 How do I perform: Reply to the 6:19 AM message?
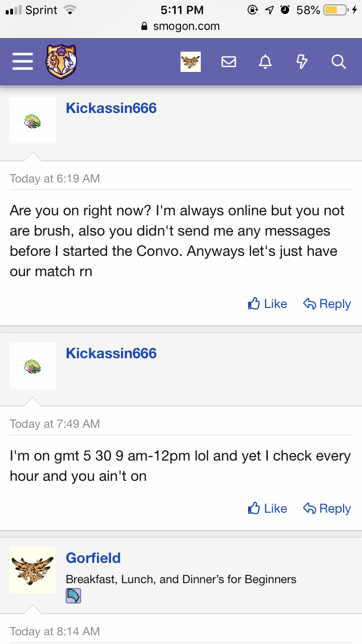point(327,304)
